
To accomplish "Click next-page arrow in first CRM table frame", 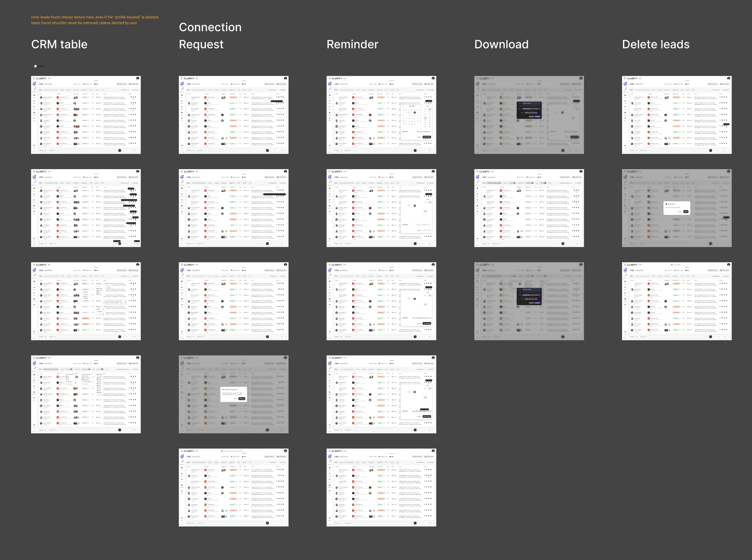I will tap(137, 150).
